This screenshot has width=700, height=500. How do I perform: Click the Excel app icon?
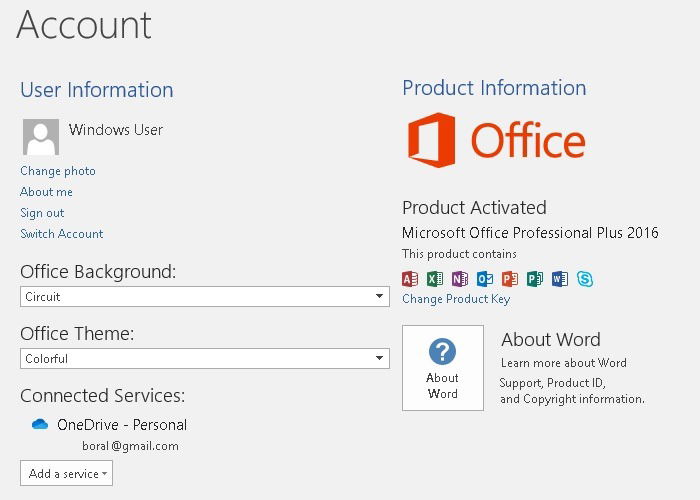pos(435,279)
